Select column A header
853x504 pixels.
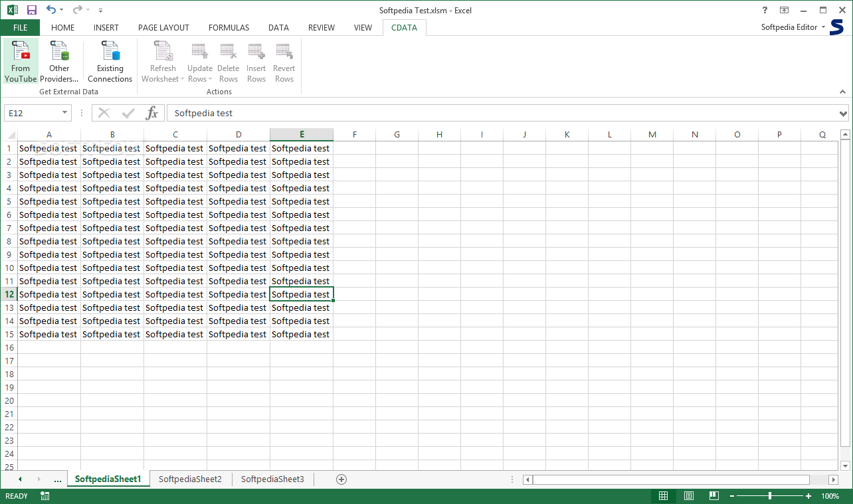point(49,135)
